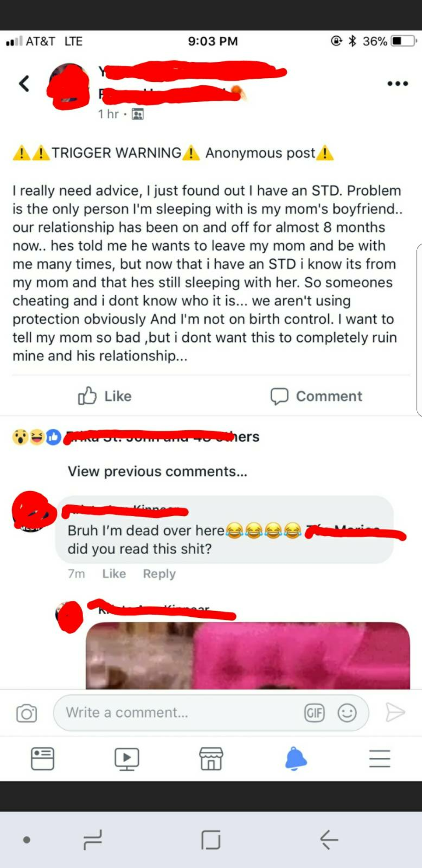Screen dimensions: 422x868
Task: Open the three-dot post options menu
Action: pos(398,83)
